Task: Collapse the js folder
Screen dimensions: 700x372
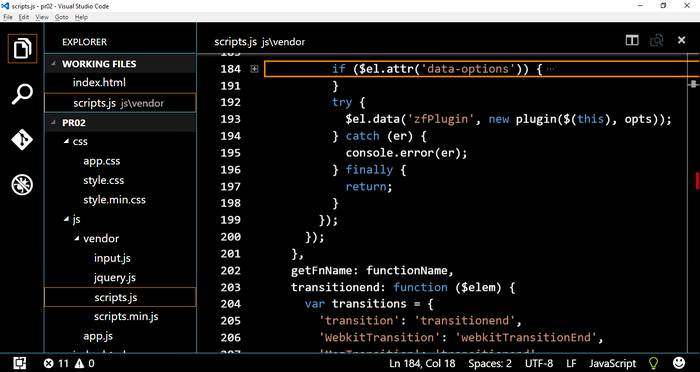Action: pos(67,219)
